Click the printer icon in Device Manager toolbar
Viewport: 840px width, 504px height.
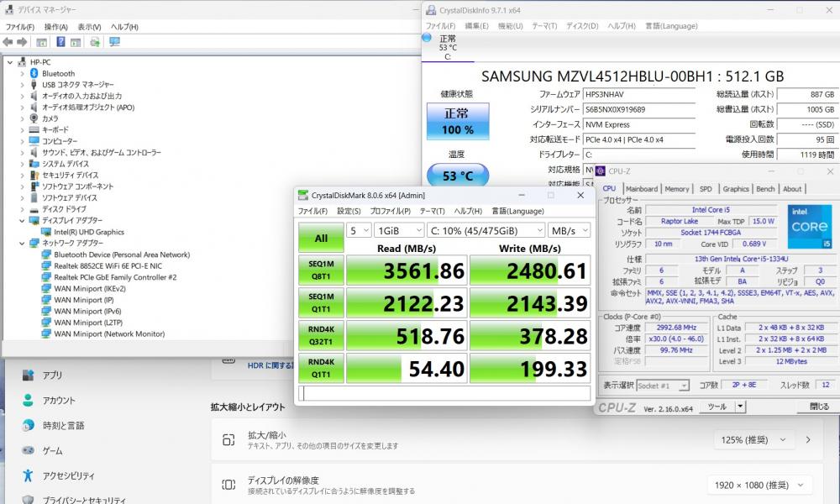pos(95,41)
